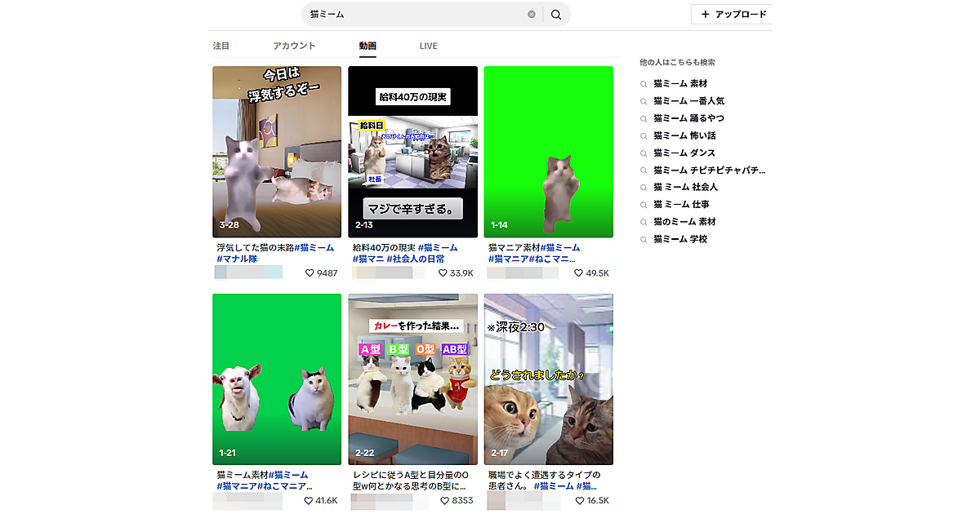Switch to the 注目 tab
This screenshot has width=980, height=514.
(x=220, y=46)
